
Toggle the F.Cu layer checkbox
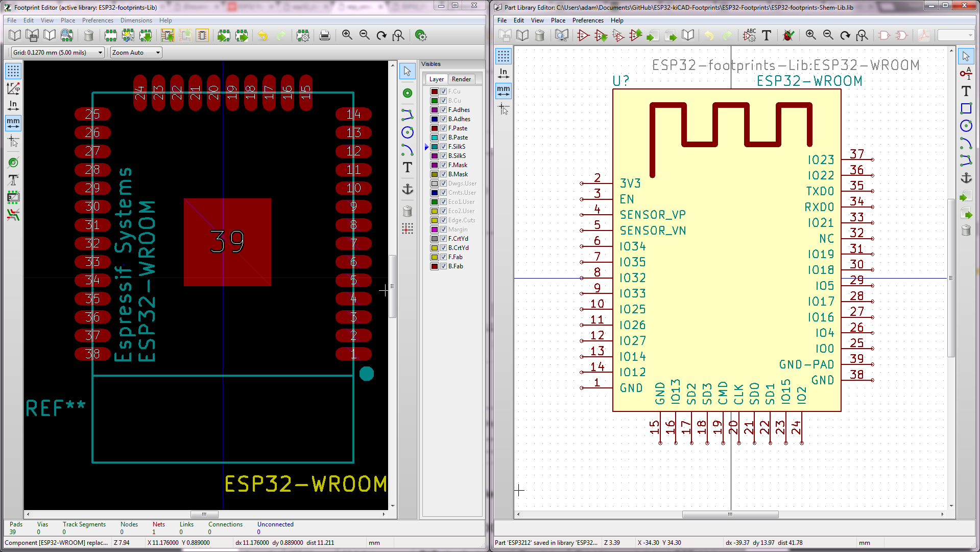(x=444, y=91)
